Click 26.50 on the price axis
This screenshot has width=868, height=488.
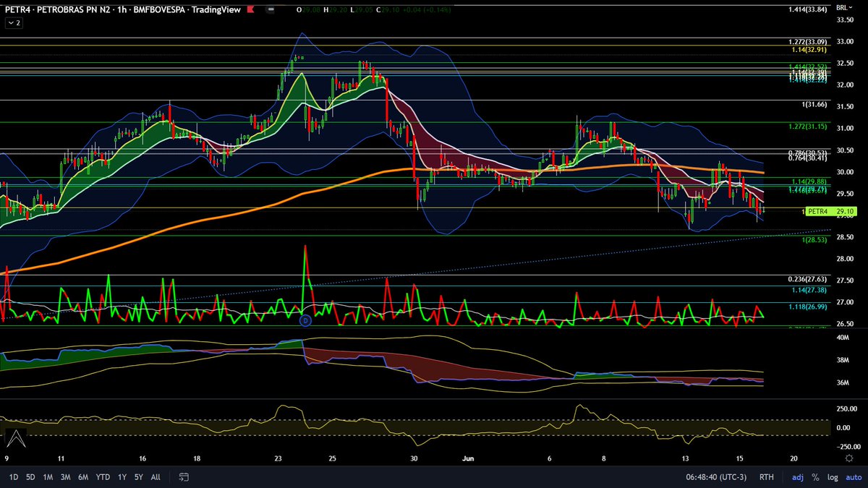[x=845, y=323]
